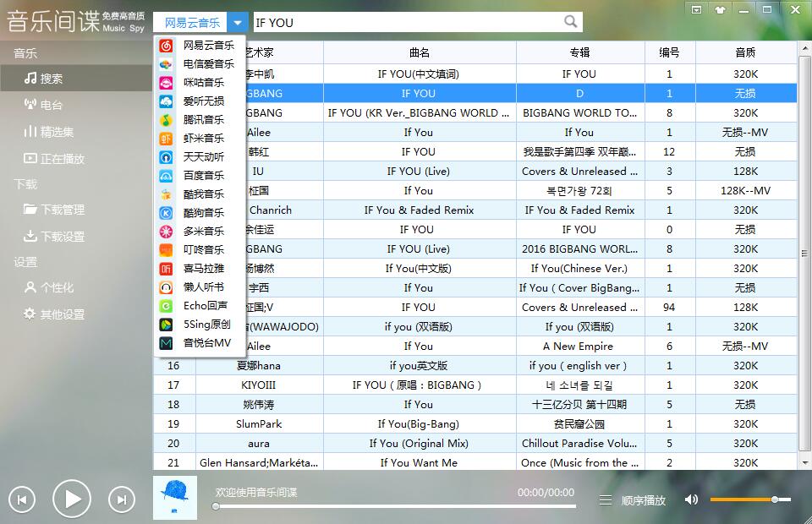Select If You(中文版) song row
This screenshot has width=812, height=524.
click(x=475, y=269)
